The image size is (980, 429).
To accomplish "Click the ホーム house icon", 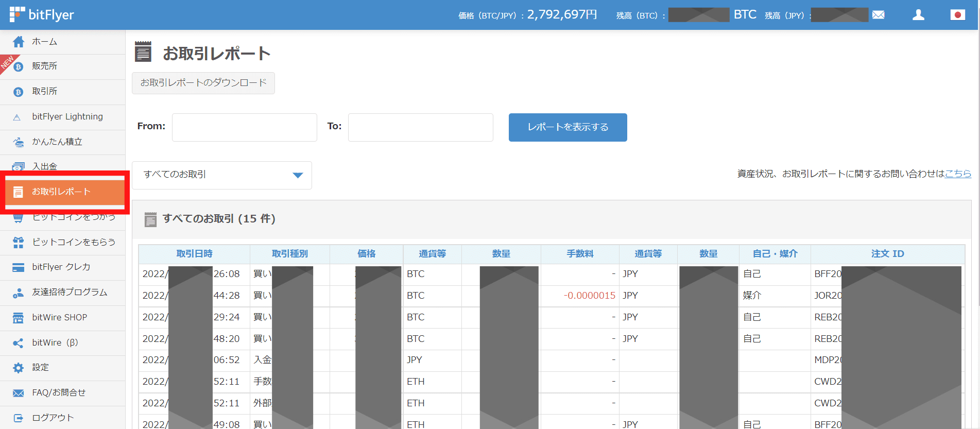I will click(19, 42).
